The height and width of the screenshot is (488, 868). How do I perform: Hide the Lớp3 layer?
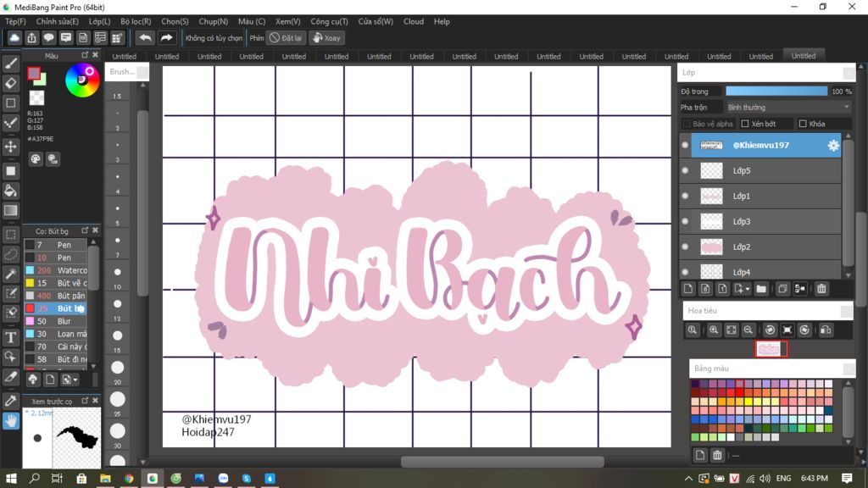(685, 221)
